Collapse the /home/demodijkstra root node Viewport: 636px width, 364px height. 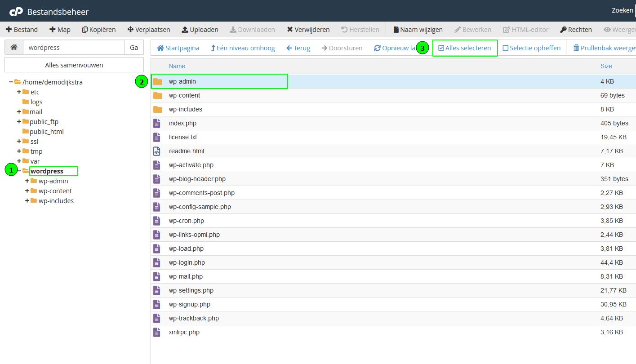click(11, 82)
